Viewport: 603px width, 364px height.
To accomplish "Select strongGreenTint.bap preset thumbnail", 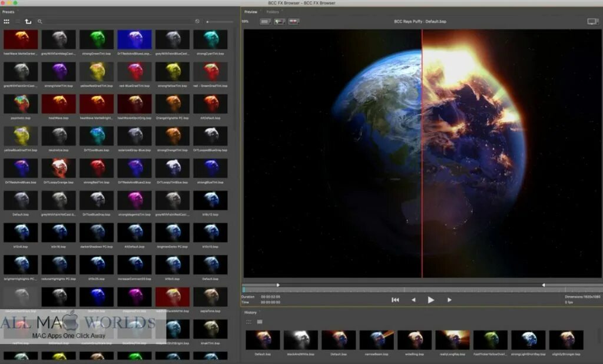I will (96, 39).
